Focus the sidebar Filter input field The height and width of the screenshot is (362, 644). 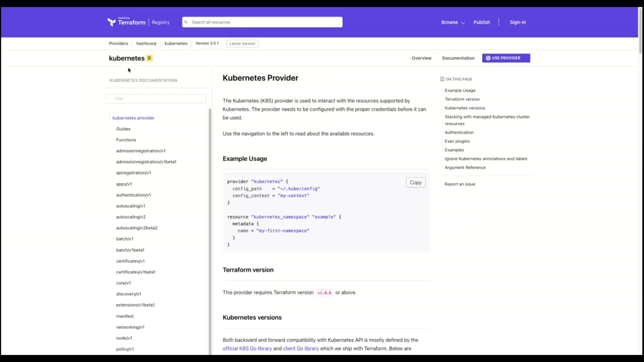(156, 99)
